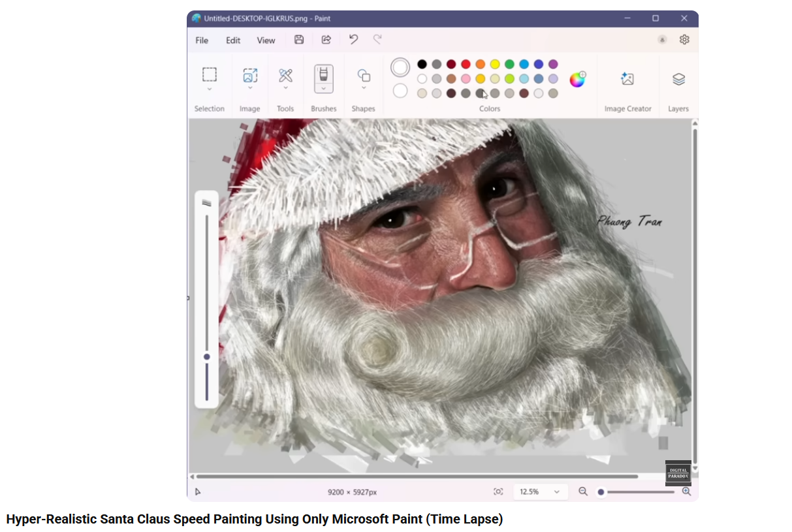
Task: Expand the Shapes options chevron
Action: click(364, 89)
